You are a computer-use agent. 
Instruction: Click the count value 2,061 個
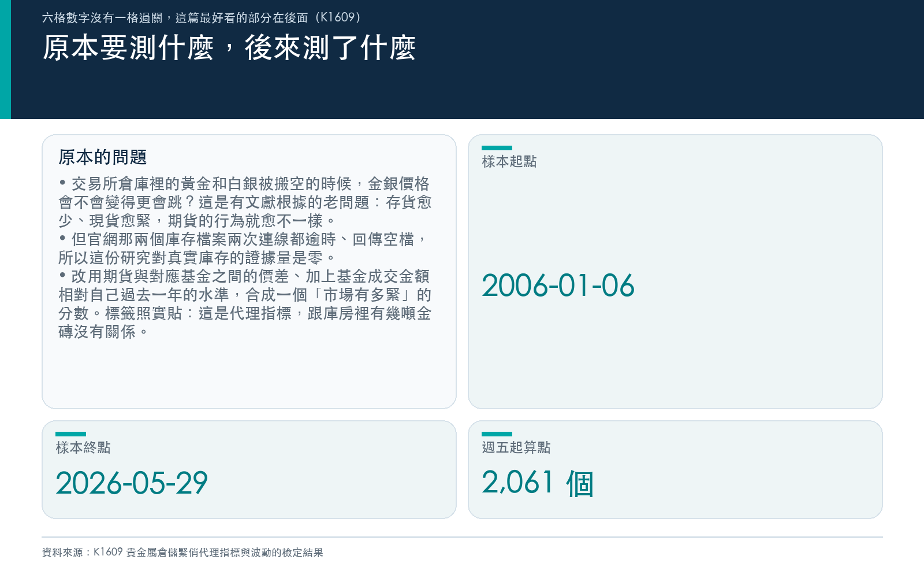[538, 483]
